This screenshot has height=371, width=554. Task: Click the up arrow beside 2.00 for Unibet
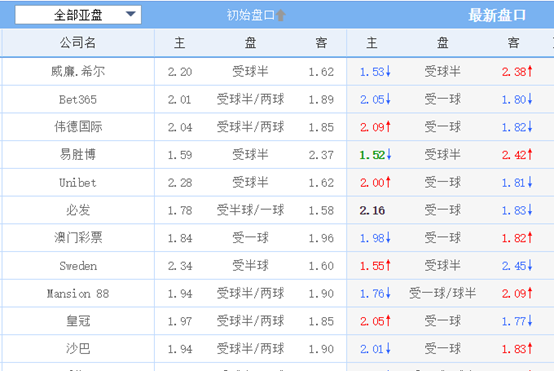click(x=388, y=182)
